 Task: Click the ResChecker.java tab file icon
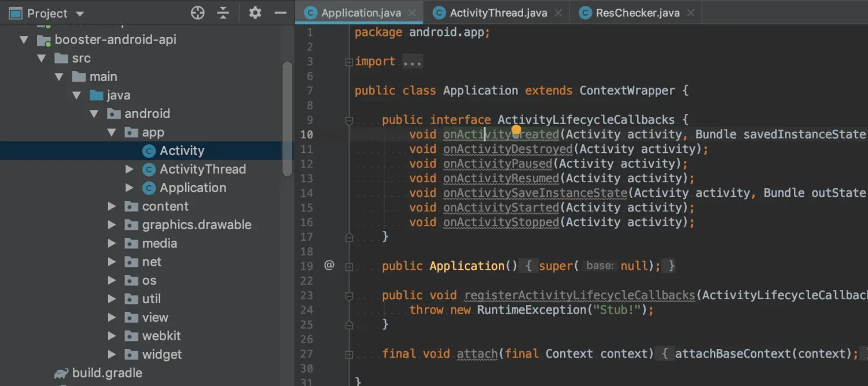click(585, 13)
